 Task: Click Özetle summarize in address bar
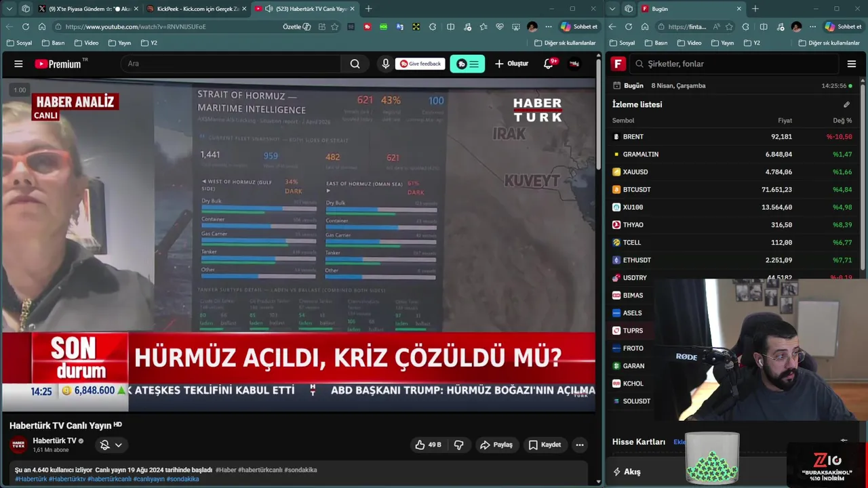[x=296, y=26]
